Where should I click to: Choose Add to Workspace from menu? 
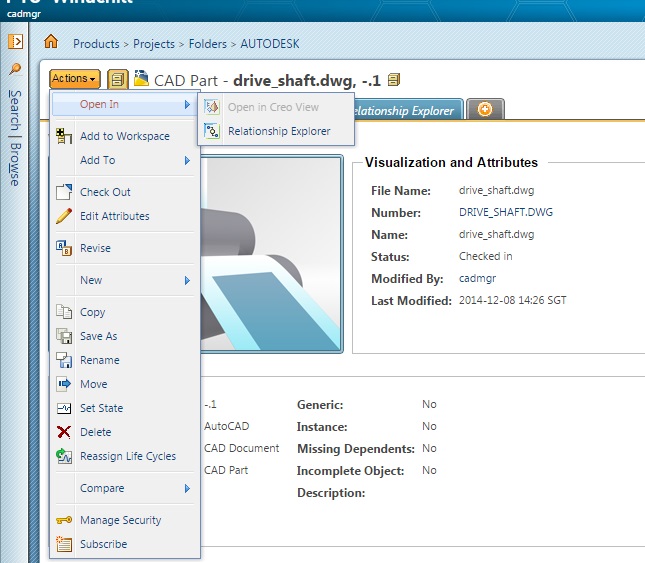125,136
